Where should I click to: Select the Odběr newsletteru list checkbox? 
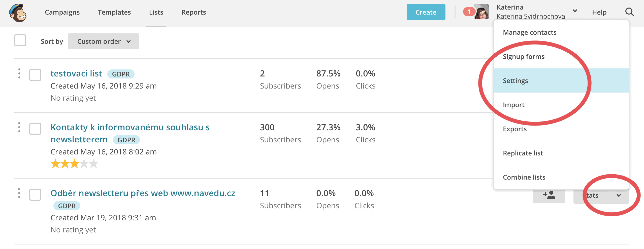(x=35, y=195)
